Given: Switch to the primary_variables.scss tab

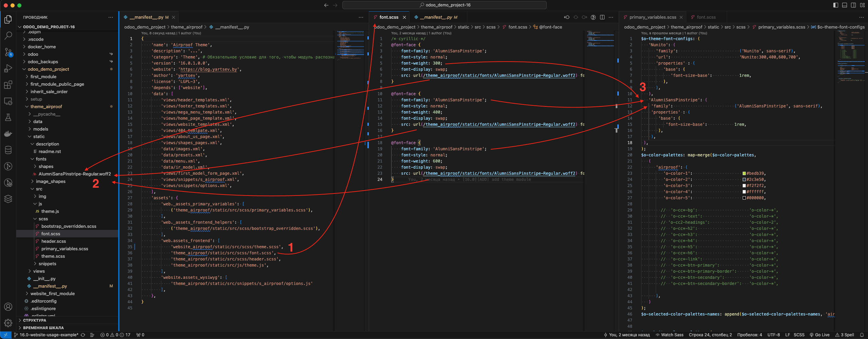Looking at the screenshot, I should coord(652,17).
